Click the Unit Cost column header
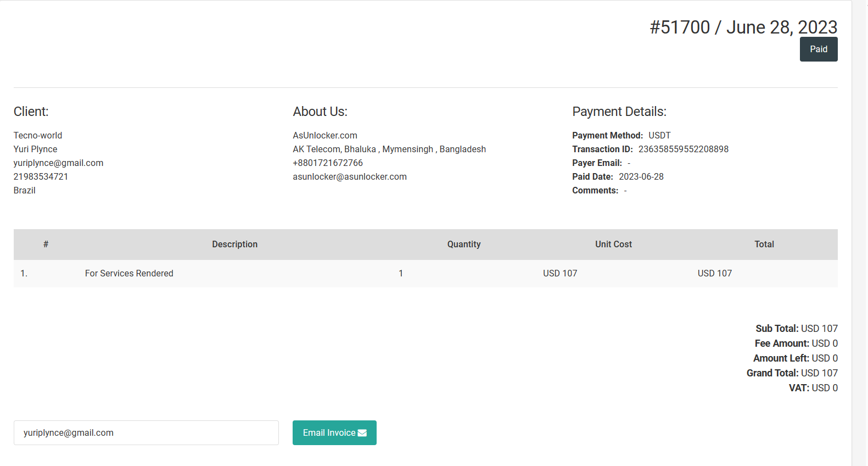This screenshot has height=466, width=868. pos(613,244)
